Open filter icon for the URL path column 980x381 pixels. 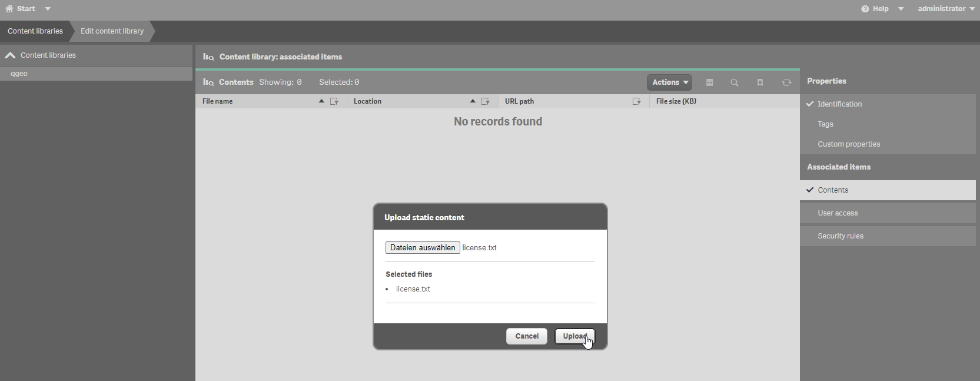pos(636,101)
